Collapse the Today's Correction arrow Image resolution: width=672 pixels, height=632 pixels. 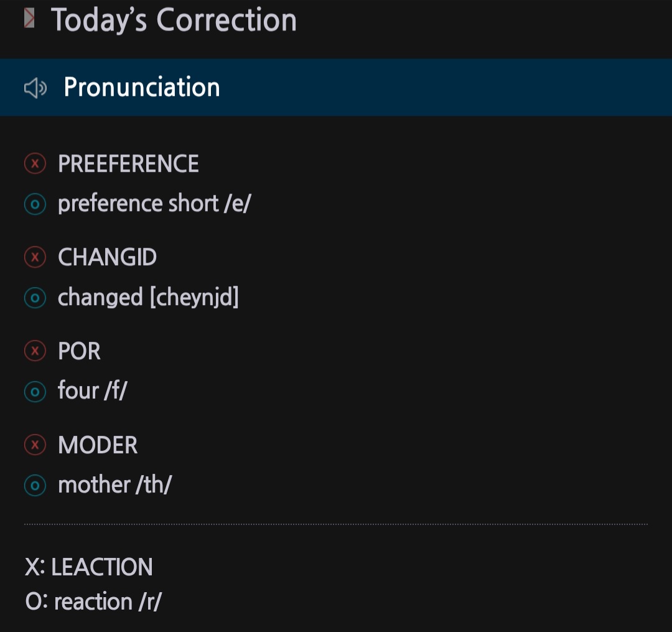click(x=29, y=19)
